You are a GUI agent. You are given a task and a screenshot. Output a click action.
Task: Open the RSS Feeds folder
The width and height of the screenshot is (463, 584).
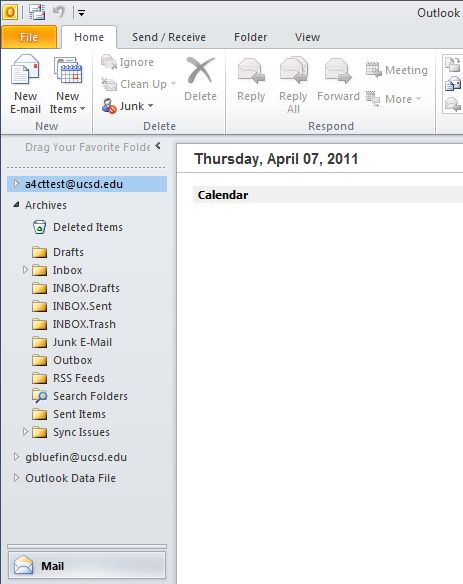pyautogui.click(x=79, y=378)
